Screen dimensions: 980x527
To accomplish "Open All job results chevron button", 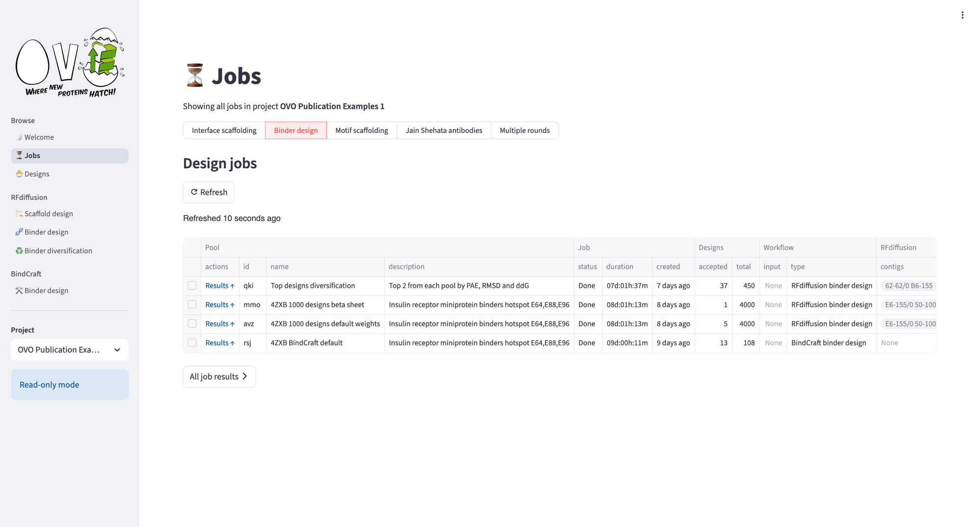I will [219, 377].
